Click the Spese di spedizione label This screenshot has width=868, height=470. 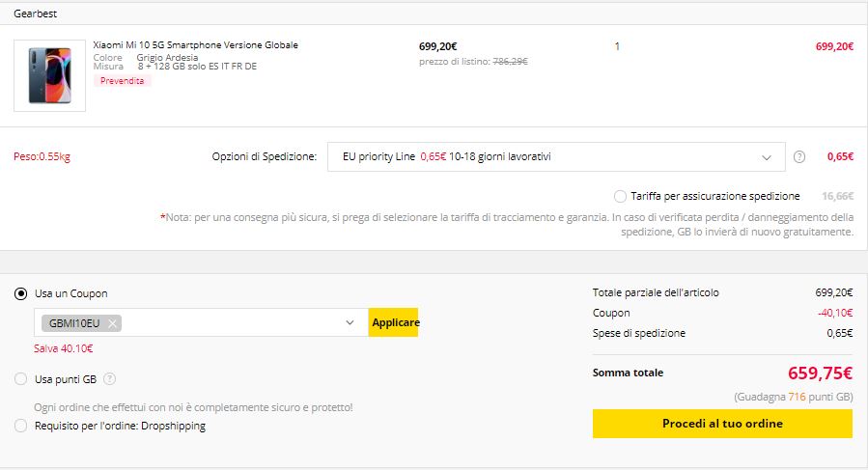639,333
